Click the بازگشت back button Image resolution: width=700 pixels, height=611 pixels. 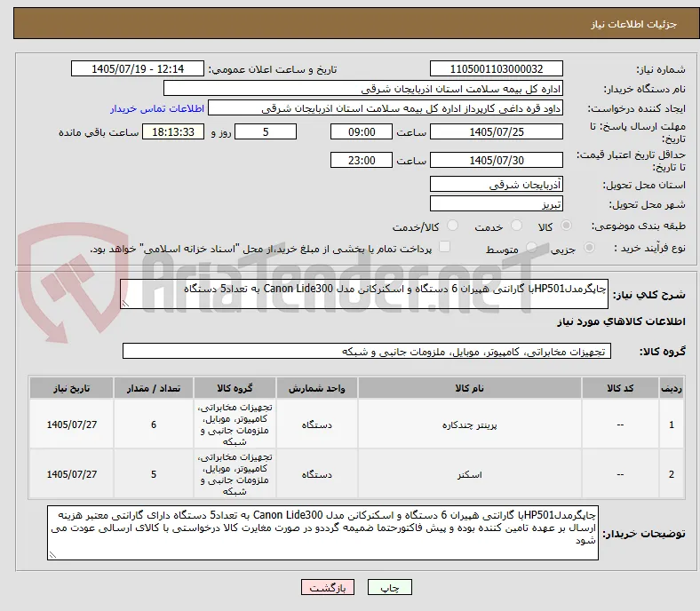pos(328,587)
